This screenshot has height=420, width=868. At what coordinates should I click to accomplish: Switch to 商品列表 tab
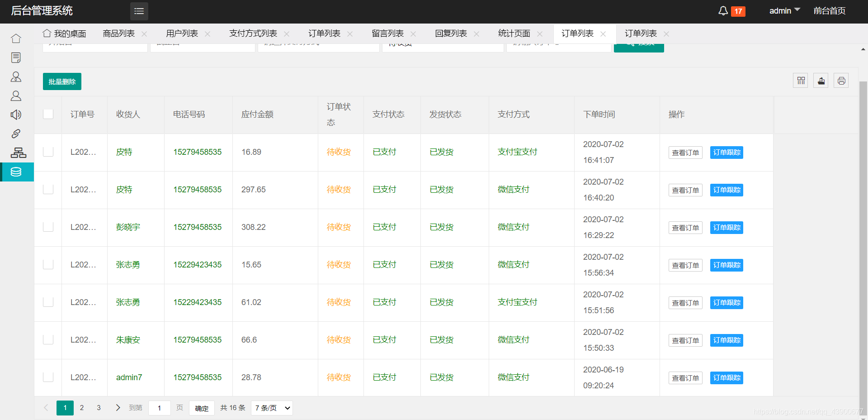click(119, 33)
